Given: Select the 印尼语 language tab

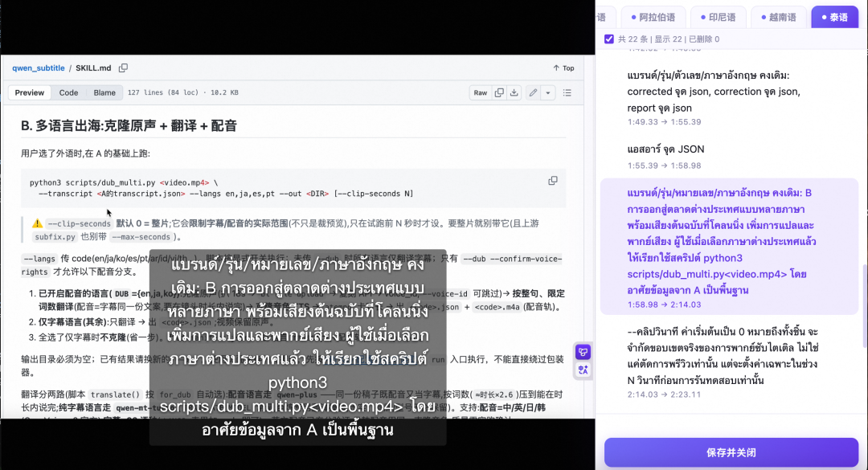Looking at the screenshot, I should coord(718,17).
